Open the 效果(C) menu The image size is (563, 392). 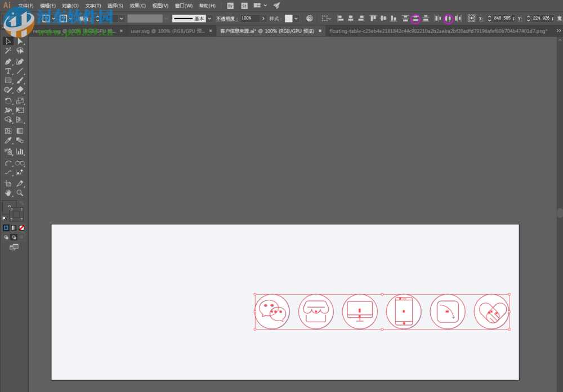point(137,6)
